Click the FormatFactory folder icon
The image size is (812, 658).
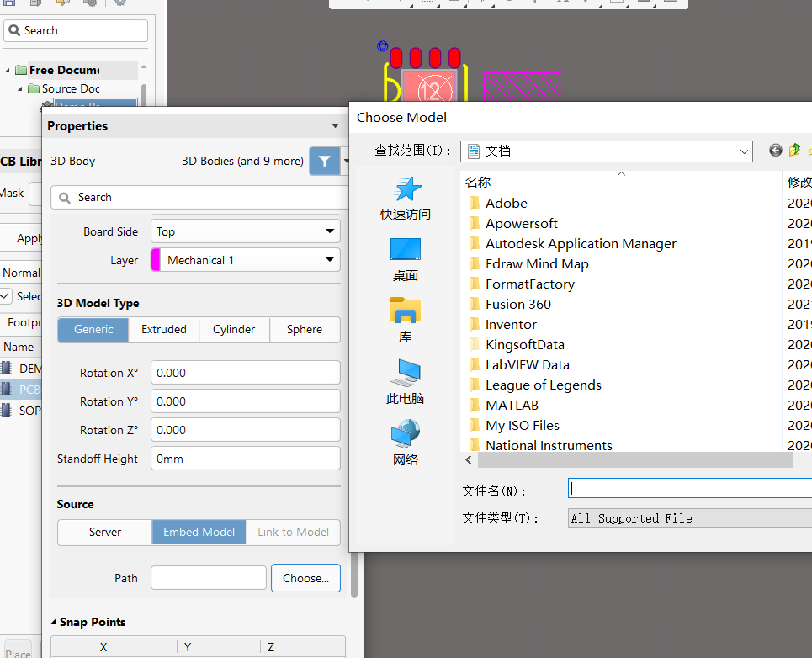[x=475, y=284]
